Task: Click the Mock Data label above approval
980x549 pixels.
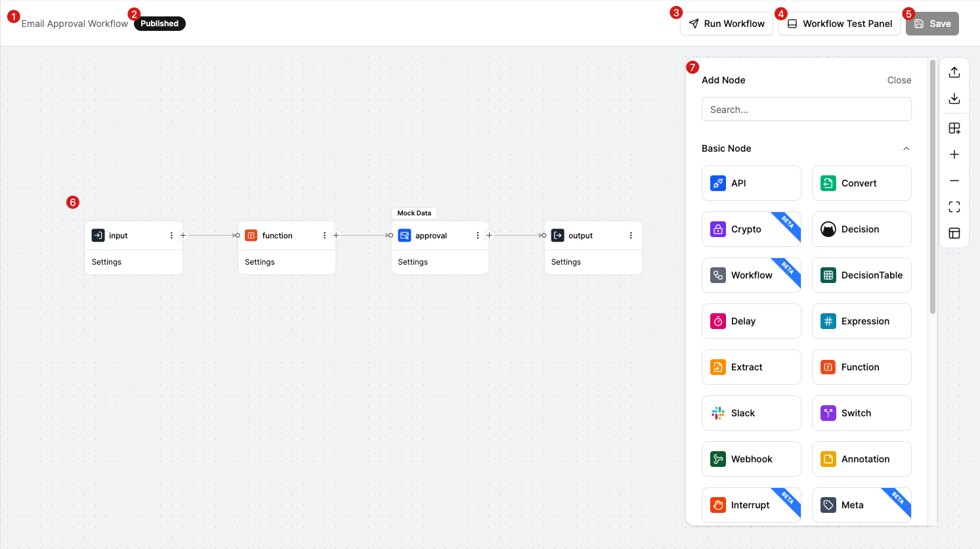Action: point(414,213)
